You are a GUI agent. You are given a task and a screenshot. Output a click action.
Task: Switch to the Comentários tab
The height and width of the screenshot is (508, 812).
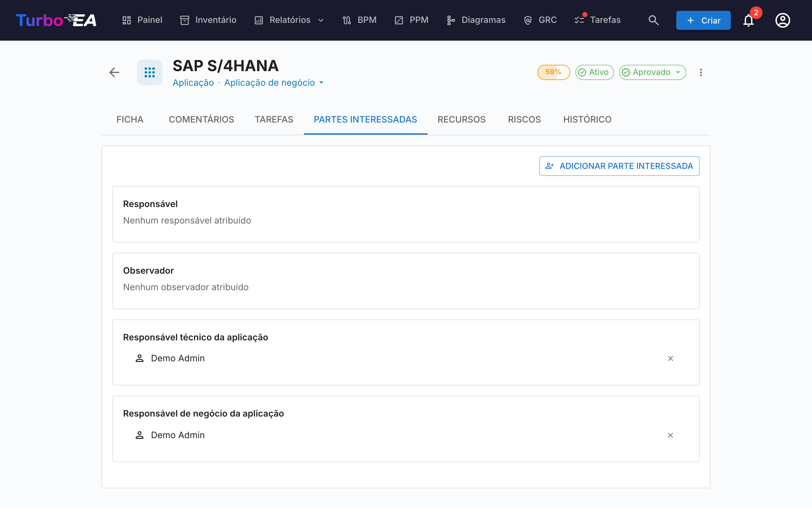[201, 119]
